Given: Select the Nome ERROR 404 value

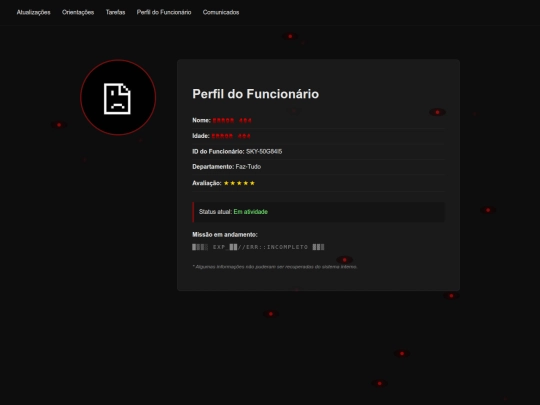Looking at the screenshot, I should [232, 121].
